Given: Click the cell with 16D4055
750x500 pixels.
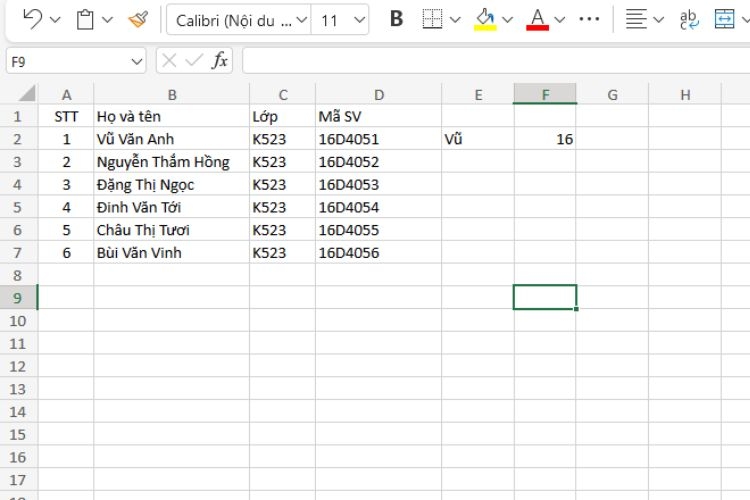Looking at the screenshot, I should (x=379, y=230).
